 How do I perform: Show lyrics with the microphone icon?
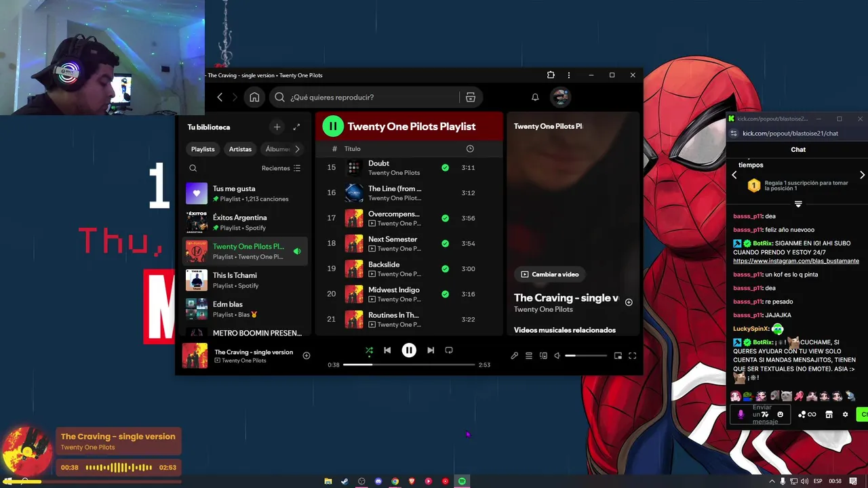point(515,356)
